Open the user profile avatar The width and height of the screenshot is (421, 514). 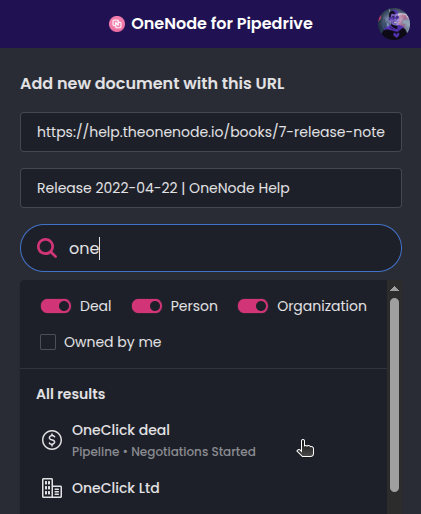394,24
